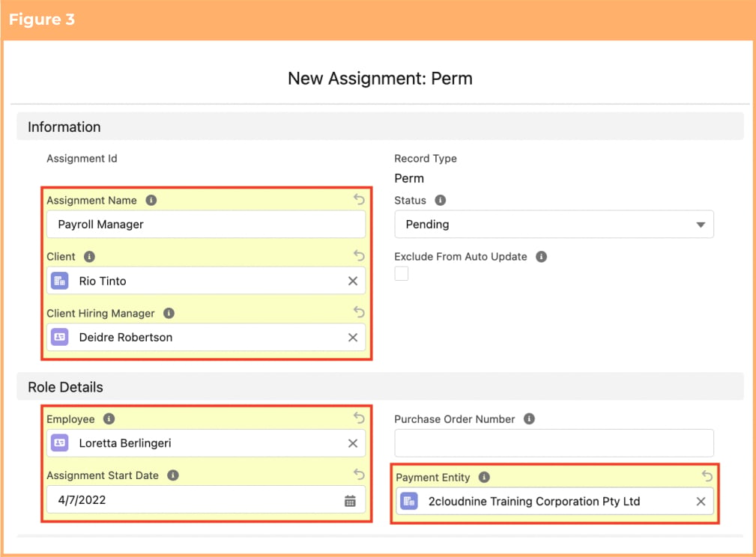Viewport: 756px width, 557px height.
Task: Open the Status info icon
Action: [x=441, y=200]
